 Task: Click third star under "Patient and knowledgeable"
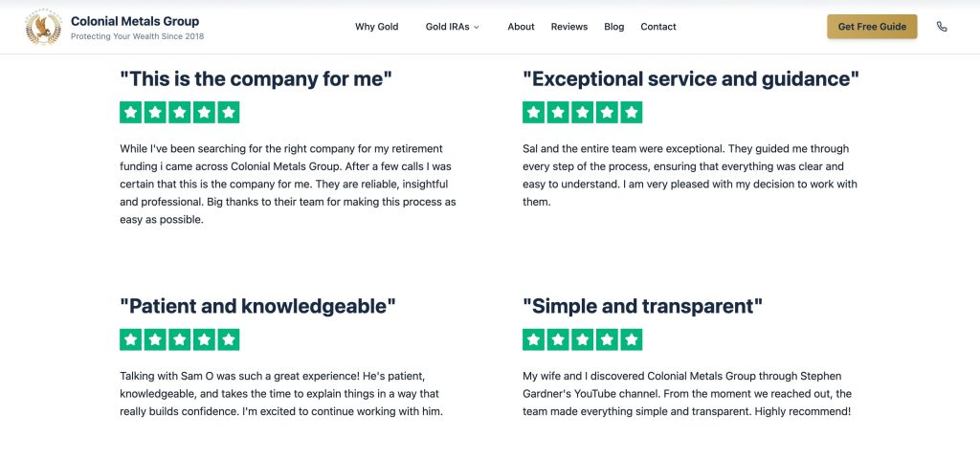click(x=179, y=339)
